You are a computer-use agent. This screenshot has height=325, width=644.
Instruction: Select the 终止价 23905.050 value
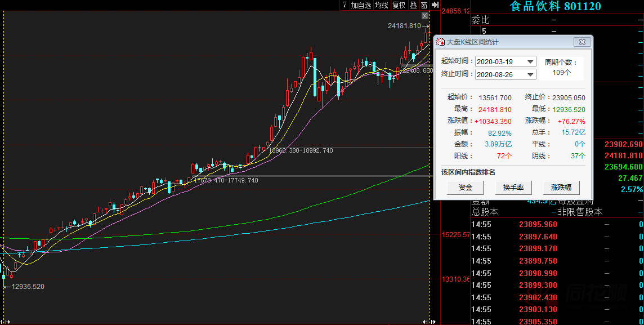tap(569, 98)
